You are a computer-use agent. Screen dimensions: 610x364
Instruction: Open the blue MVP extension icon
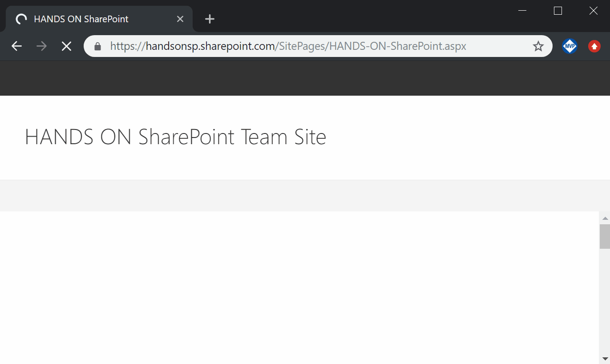tap(570, 46)
